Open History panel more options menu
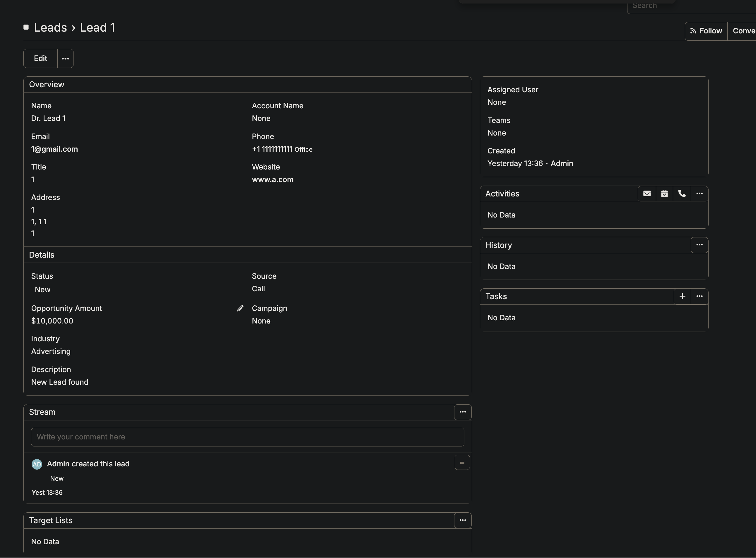 point(699,245)
